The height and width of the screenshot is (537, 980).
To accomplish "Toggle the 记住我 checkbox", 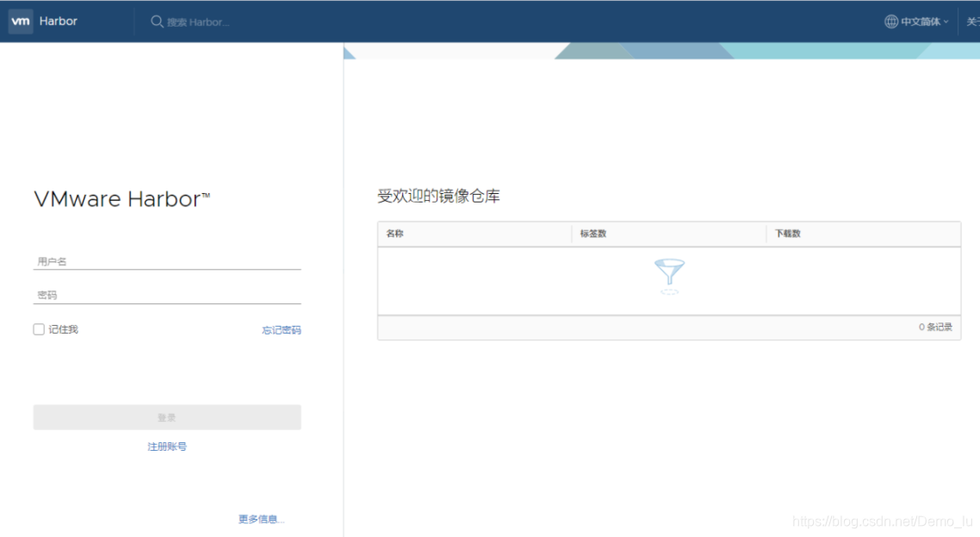I will coord(39,329).
